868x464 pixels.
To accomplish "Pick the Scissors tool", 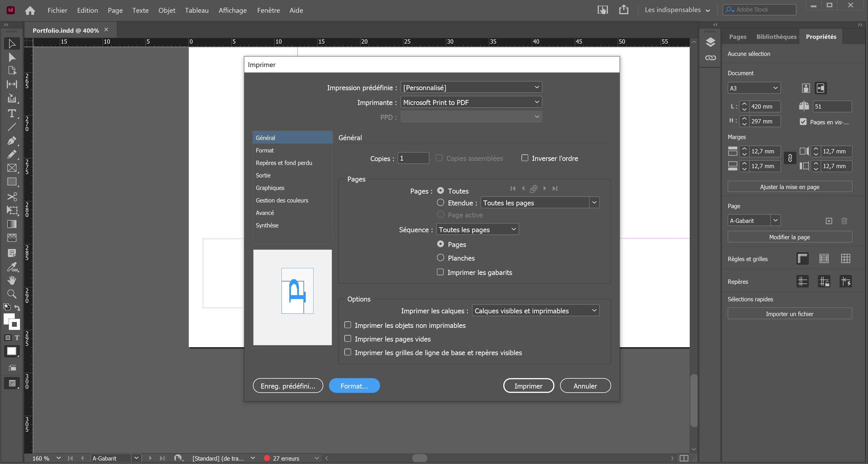I will [x=12, y=197].
